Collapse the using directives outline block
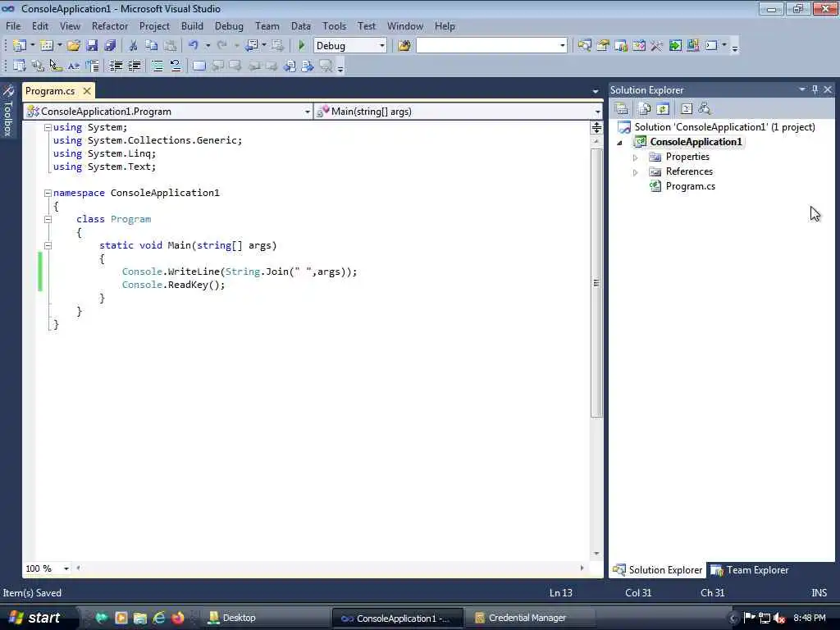 point(48,127)
